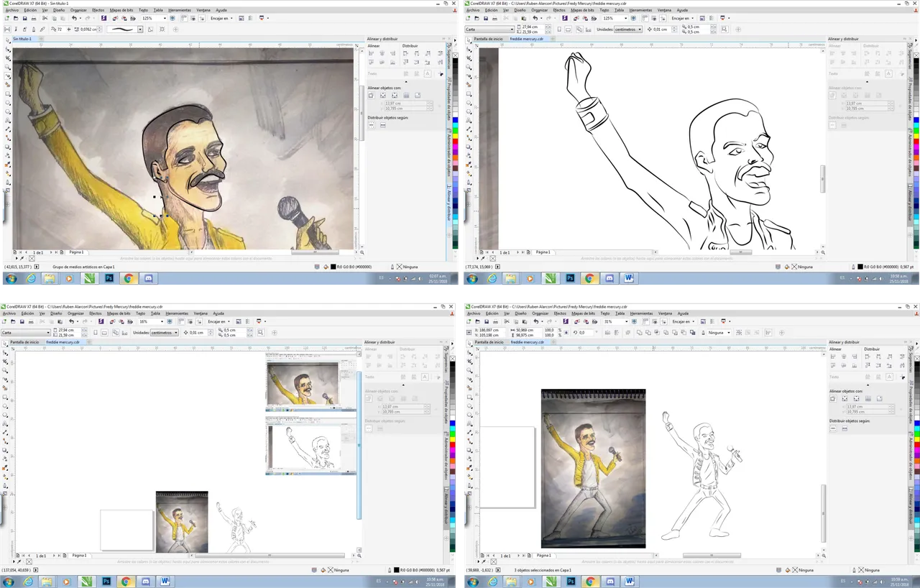The height and width of the screenshot is (588, 920).
Task: Click Cut scissors icon in top-left toolbar
Action: (43, 18)
